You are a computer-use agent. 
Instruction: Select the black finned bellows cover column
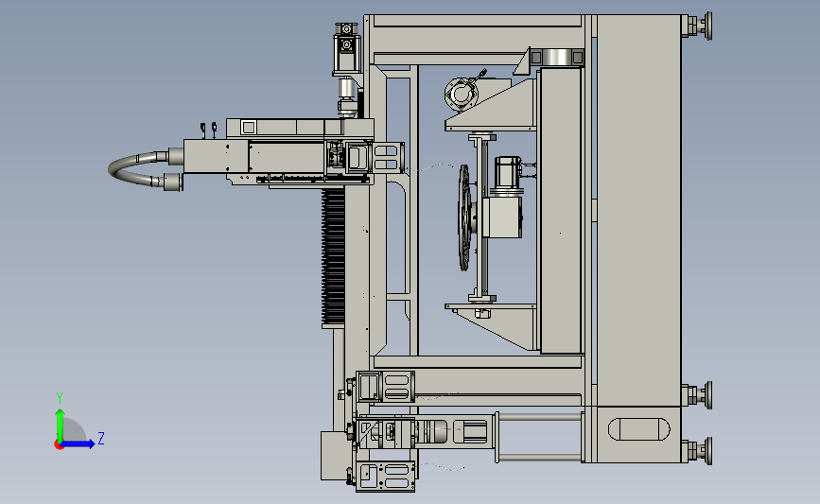(333, 256)
